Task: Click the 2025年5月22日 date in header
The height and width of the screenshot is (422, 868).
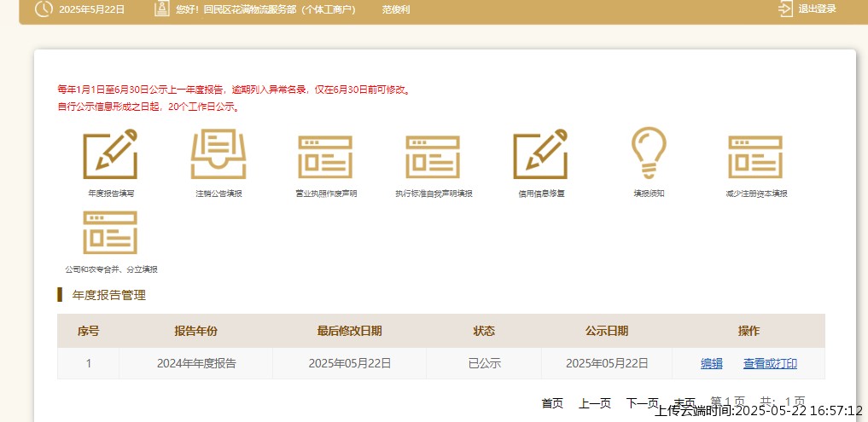Action: [92, 9]
